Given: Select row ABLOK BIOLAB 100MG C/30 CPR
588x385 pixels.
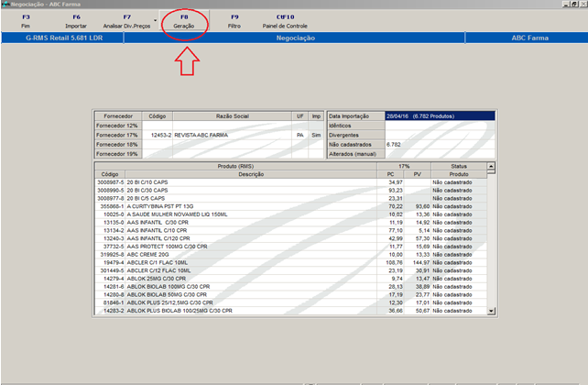Looking at the screenshot, I should [x=290, y=287].
